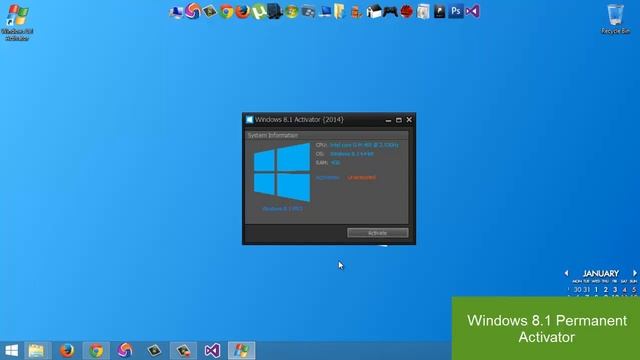Open the folder icon in the top dock
This screenshot has height=360, width=640.
tap(340, 11)
